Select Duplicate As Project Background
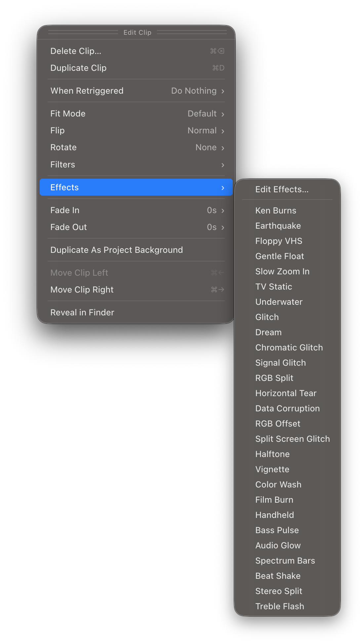 pos(116,250)
